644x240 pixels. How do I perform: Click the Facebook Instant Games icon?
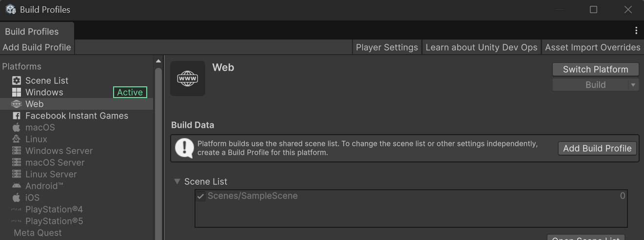pos(17,116)
